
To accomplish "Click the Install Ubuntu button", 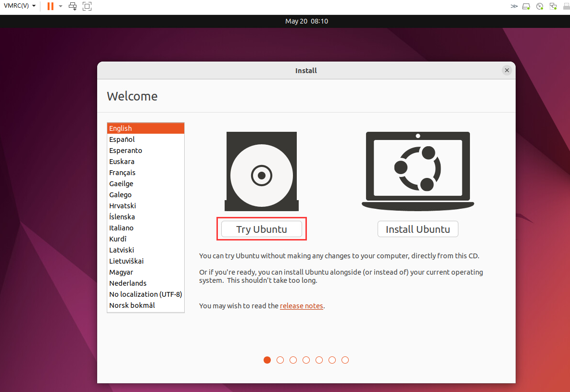I will [x=418, y=229].
